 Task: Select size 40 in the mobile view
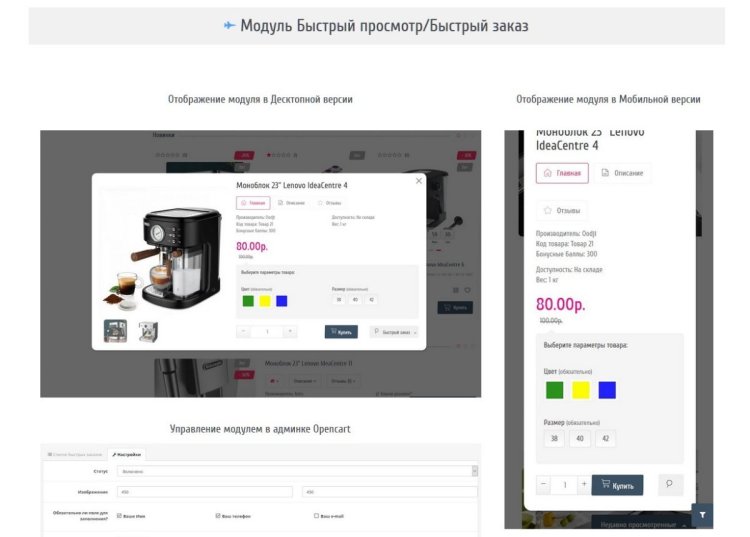tap(580, 438)
